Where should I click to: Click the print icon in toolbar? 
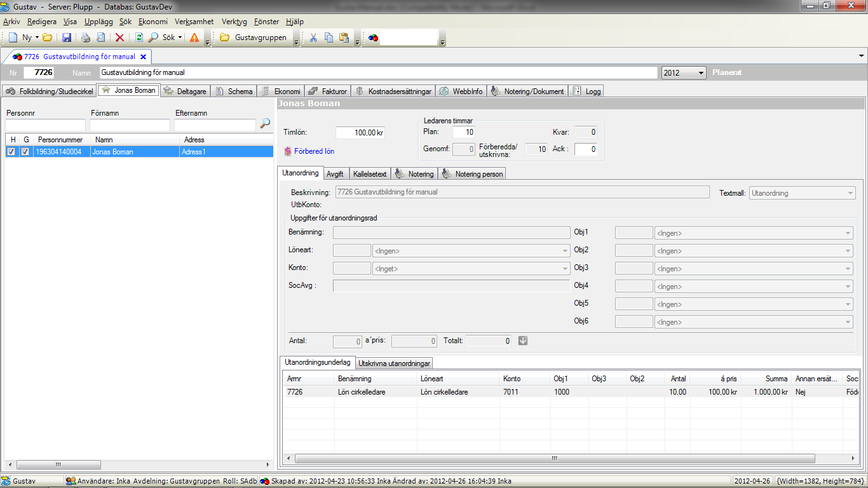(x=86, y=37)
